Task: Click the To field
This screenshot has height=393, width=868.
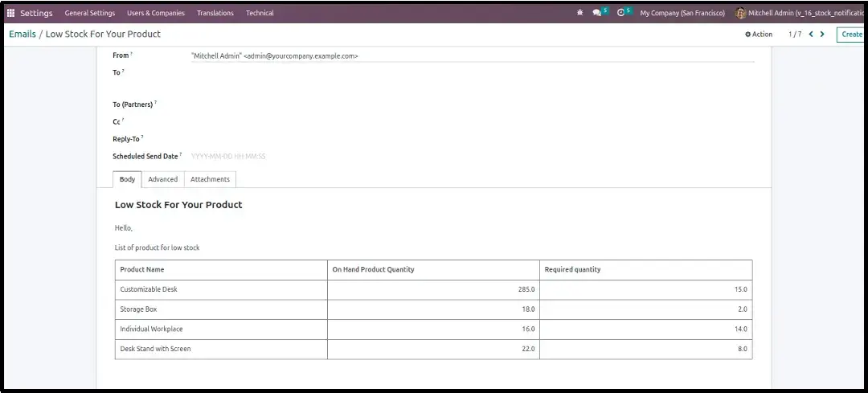Action: pyautogui.click(x=473, y=72)
